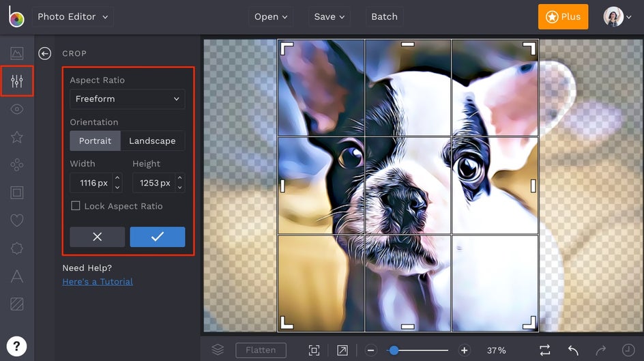644x361 pixels.
Task: Click the bottom-left crop corner handle
Action: (287, 323)
